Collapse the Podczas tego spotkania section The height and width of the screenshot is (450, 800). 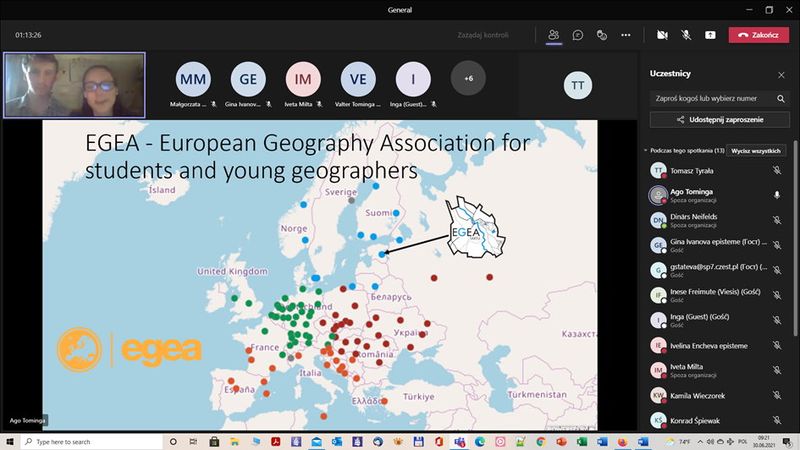[x=645, y=151]
